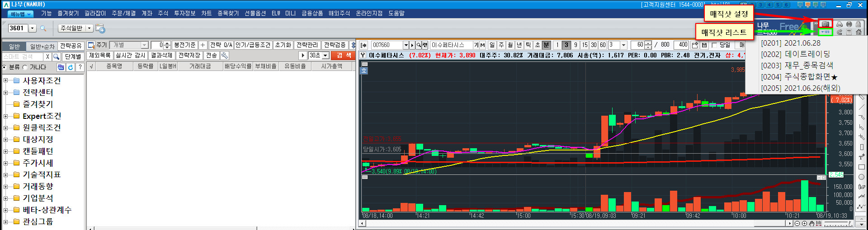Switch to the 전략공유 tab
Screen dimensions: 868x230
pyautogui.click(x=71, y=46)
